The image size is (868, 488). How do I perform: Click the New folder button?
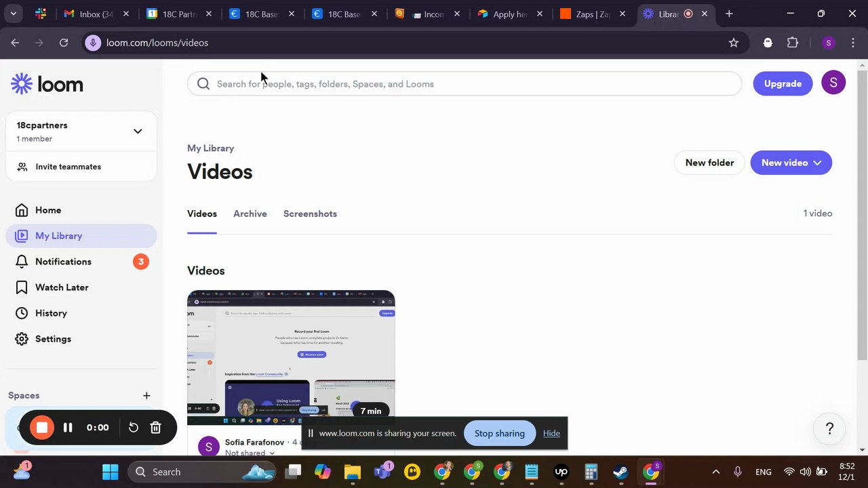[709, 163]
